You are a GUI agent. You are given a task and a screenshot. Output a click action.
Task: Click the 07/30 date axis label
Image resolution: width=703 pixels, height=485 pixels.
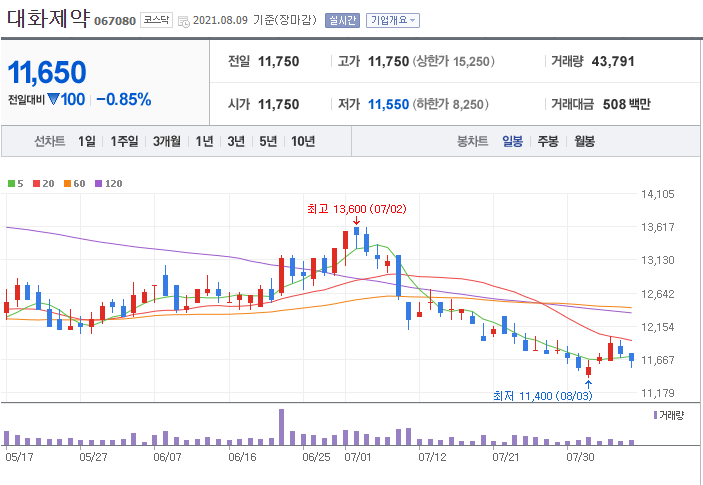(x=580, y=457)
